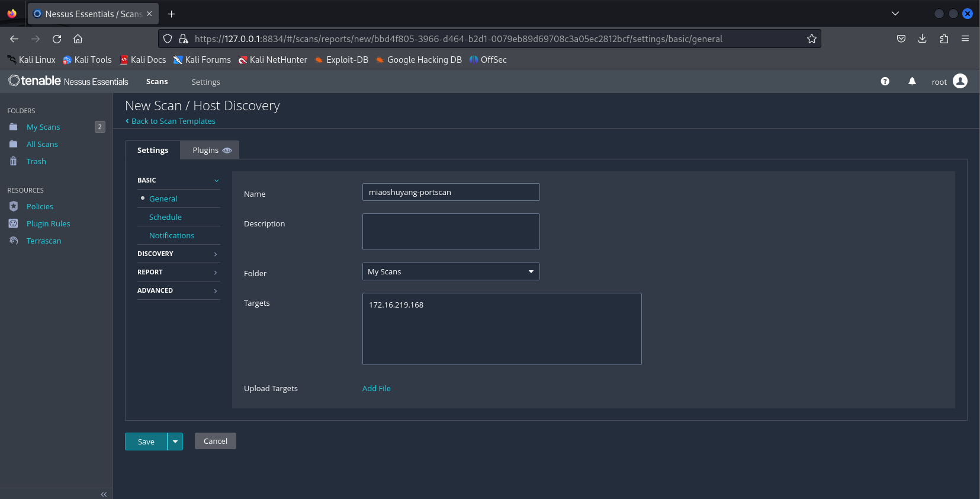Open the Folder dropdown showing My Scans
The image size is (980, 499).
coord(451,271)
